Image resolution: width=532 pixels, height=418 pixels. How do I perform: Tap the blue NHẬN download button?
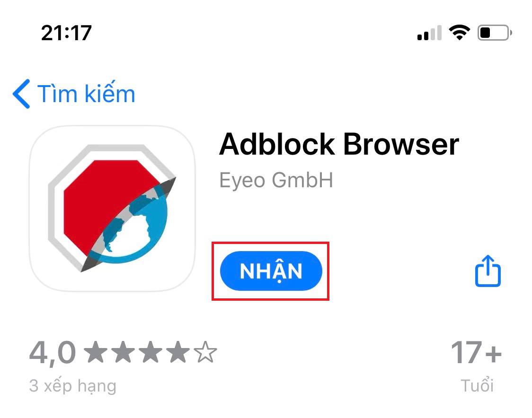271,271
